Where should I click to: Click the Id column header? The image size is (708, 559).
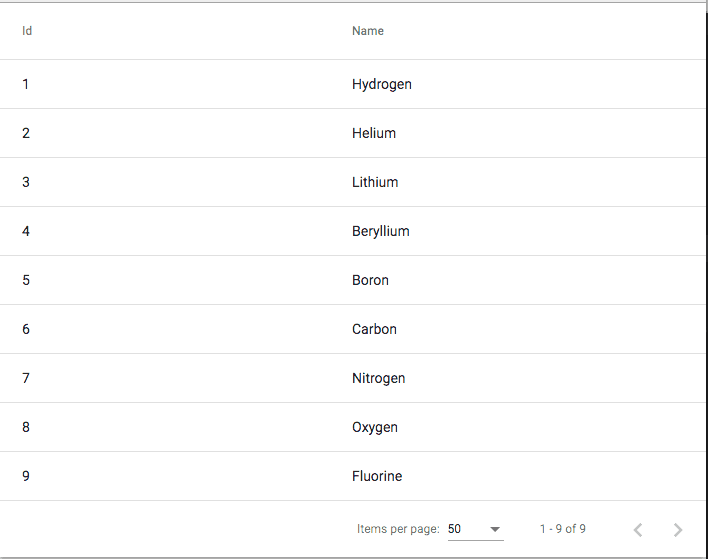click(x=27, y=31)
